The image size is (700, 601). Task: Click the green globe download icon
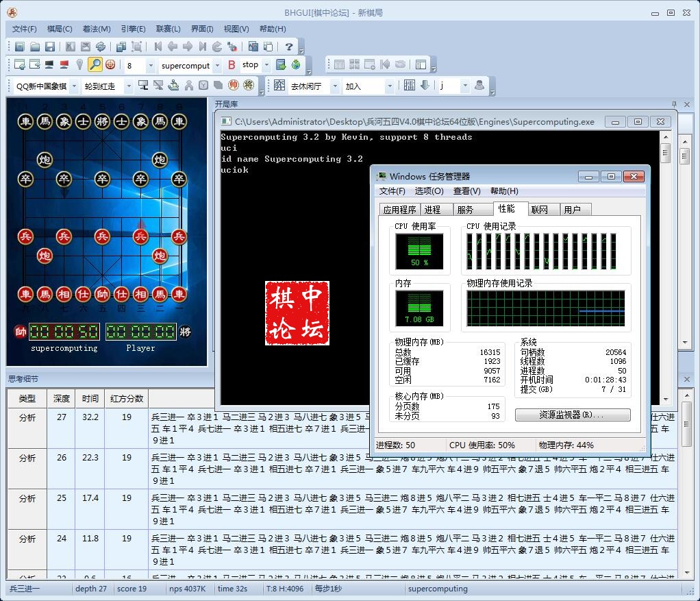295,64
